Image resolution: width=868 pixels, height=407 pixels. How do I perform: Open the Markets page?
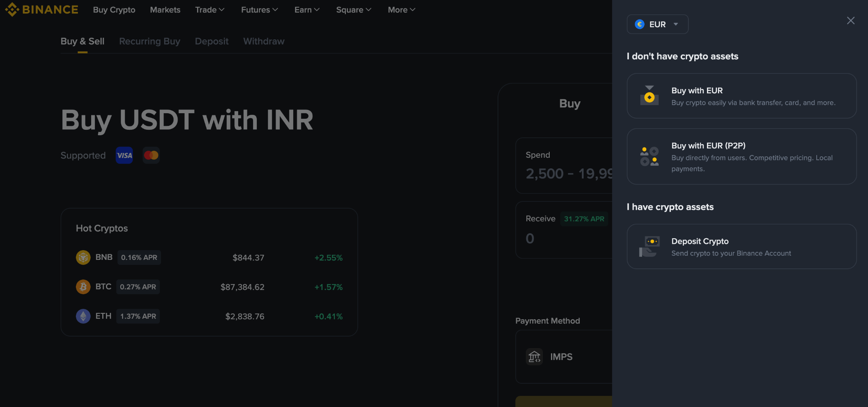165,10
